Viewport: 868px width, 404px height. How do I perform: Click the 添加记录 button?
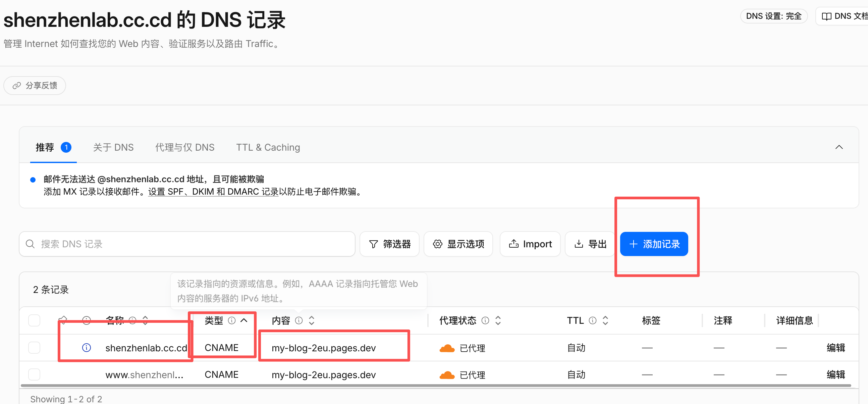click(654, 244)
